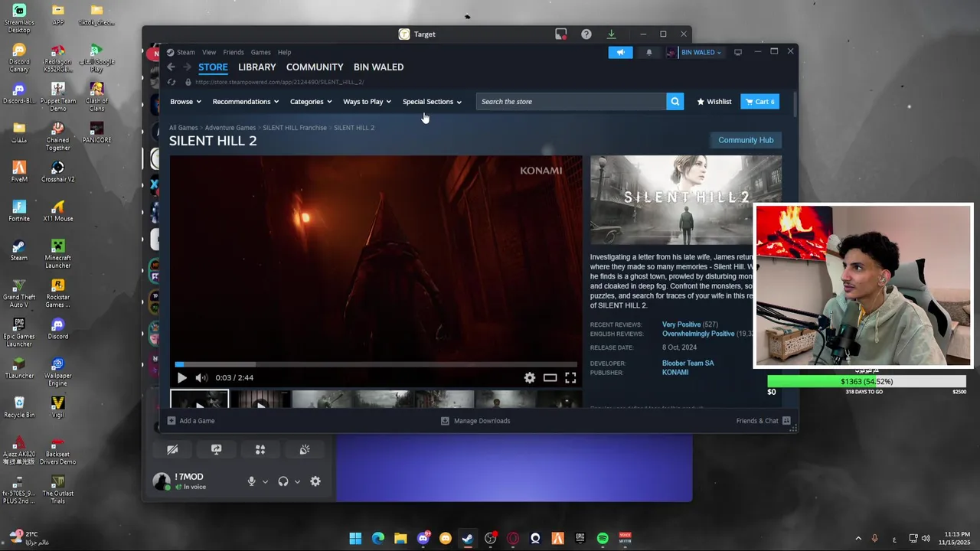This screenshot has width=980, height=551.
Task: Open Discord headphone output options arrow
Action: click(x=297, y=481)
